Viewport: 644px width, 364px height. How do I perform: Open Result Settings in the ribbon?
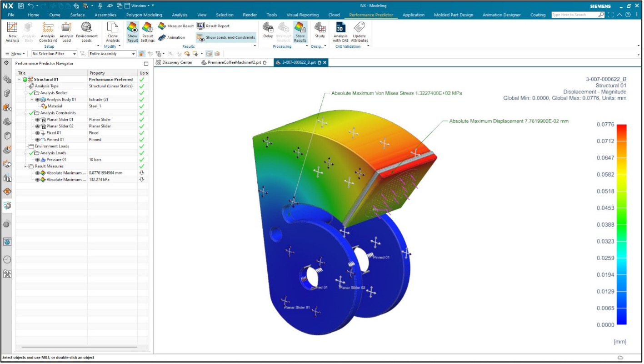pyautogui.click(x=147, y=28)
